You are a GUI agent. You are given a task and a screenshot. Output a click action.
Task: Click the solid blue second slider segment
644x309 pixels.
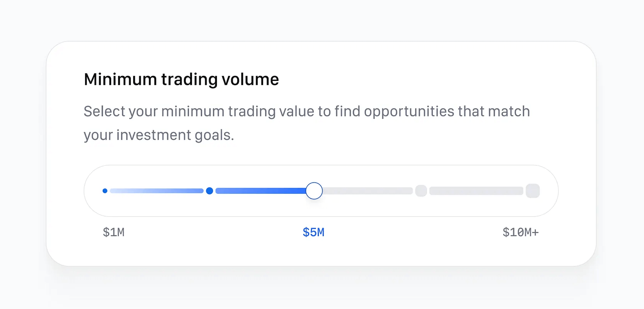coord(260,191)
